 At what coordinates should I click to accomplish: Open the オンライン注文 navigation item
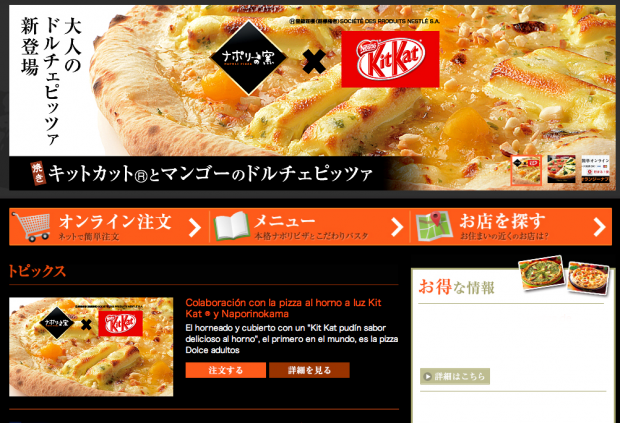[x=109, y=227]
